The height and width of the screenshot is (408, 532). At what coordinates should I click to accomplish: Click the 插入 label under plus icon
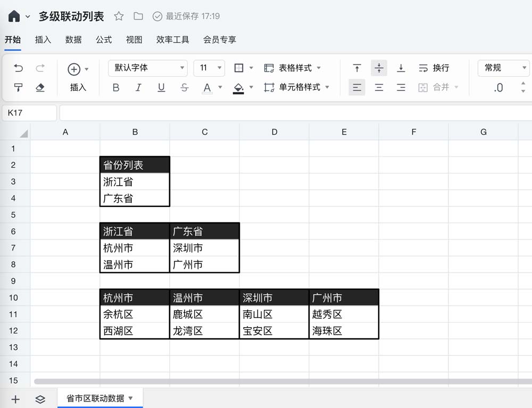pyautogui.click(x=78, y=87)
